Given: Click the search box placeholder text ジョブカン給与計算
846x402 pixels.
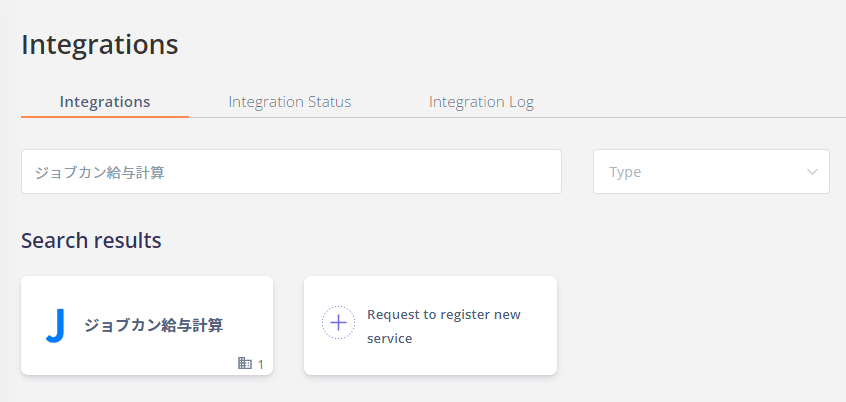Looking at the screenshot, I should [100, 173].
